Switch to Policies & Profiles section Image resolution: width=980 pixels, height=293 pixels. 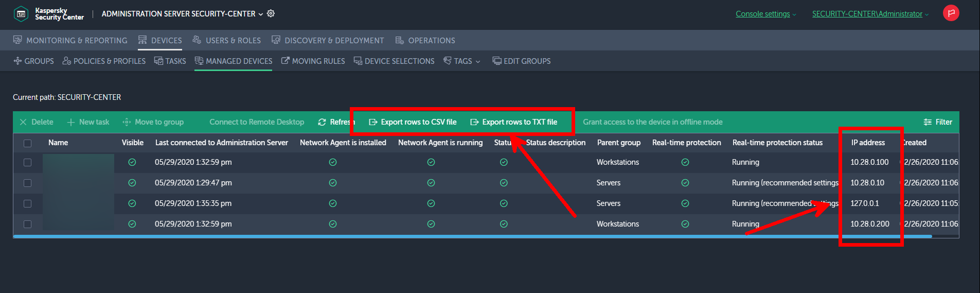click(x=104, y=61)
